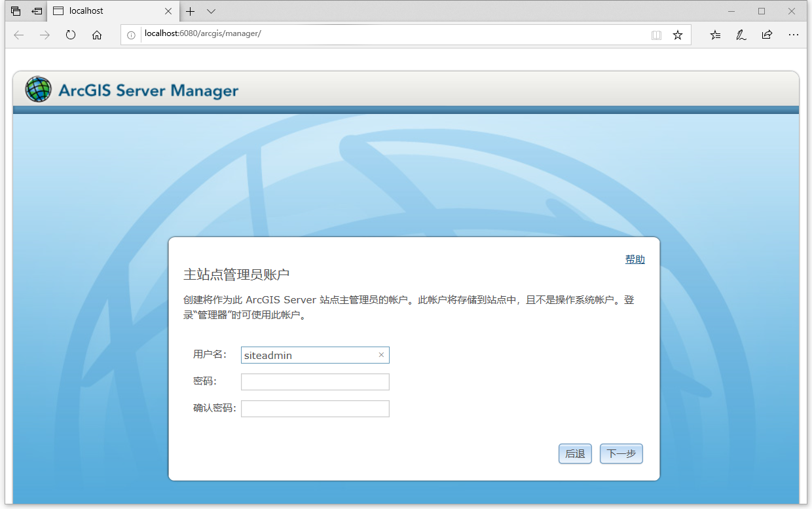Toggle Reading view in the address bar
Image resolution: width=812 pixels, height=509 pixels.
656,35
